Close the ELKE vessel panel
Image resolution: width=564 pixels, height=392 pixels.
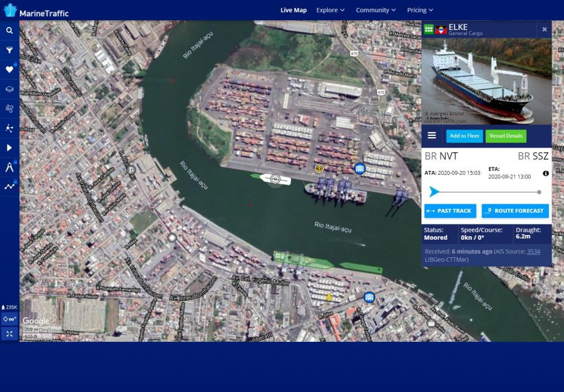545,29
